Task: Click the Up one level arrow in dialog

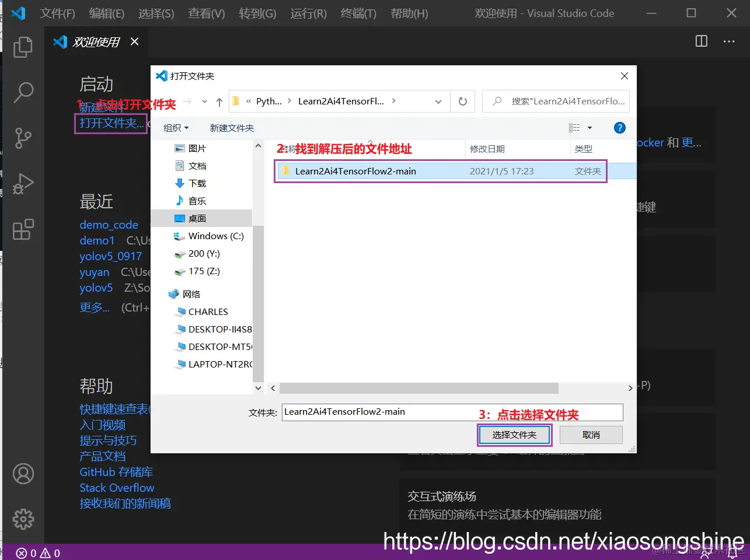Action: coord(219,101)
